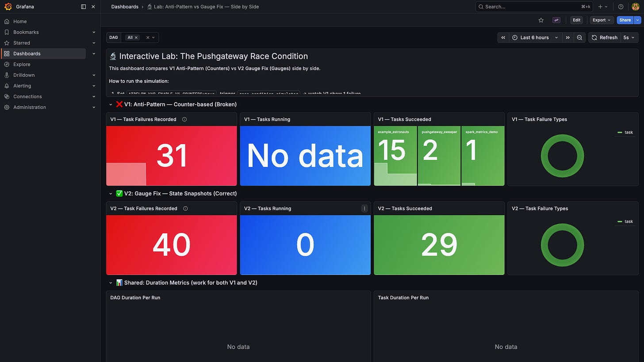This screenshot has width=644, height=362.
Task: Shift the time range backwards
Action: coord(503,38)
